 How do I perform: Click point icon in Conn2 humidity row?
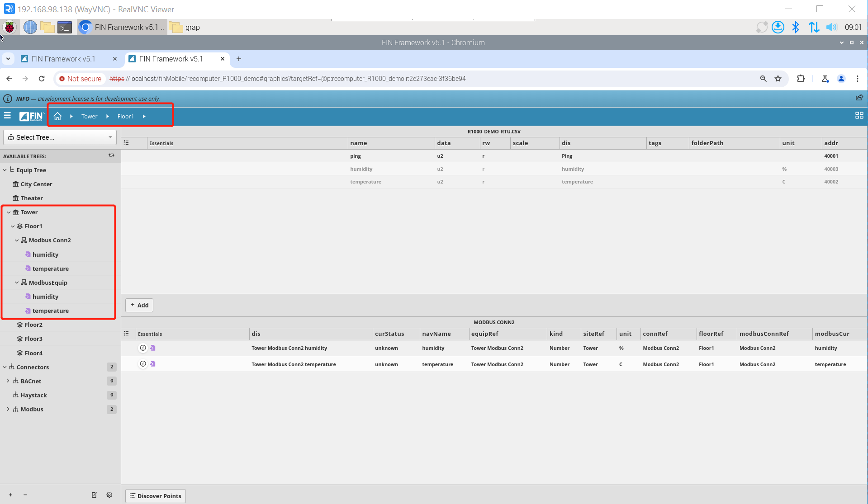153,348
